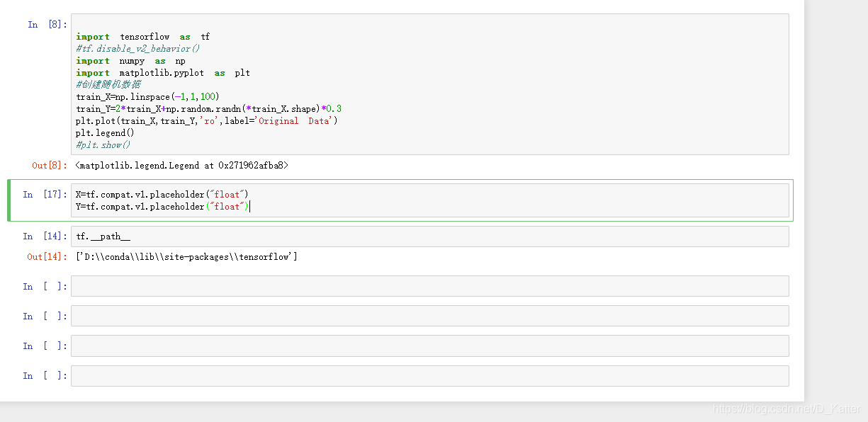This screenshot has height=422, width=868.
Task: Place cursor in the active placeholder cell
Action: tap(283, 200)
